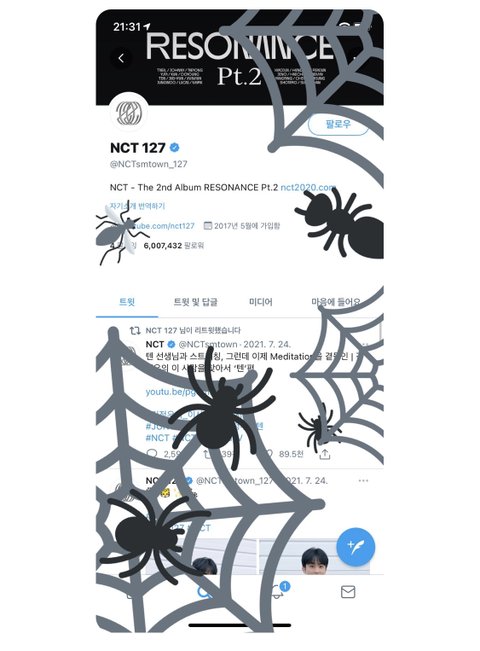Switch to the 트윗 및 답글 tab

point(195,302)
